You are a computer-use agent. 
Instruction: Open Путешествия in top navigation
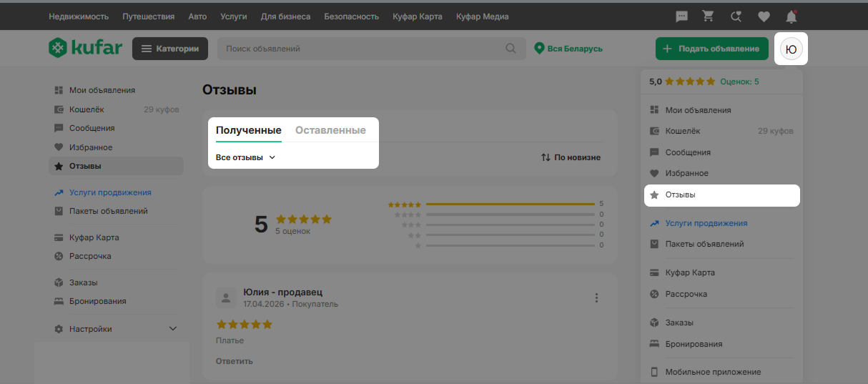coord(148,16)
